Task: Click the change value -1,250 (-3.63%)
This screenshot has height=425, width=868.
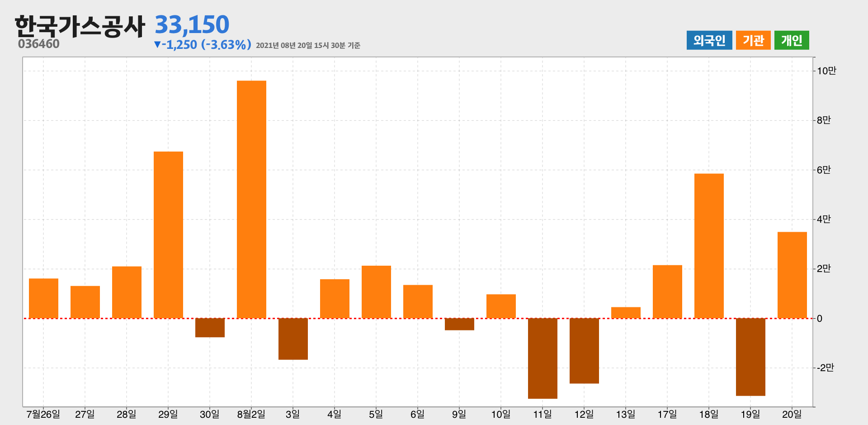Action: click(x=203, y=44)
